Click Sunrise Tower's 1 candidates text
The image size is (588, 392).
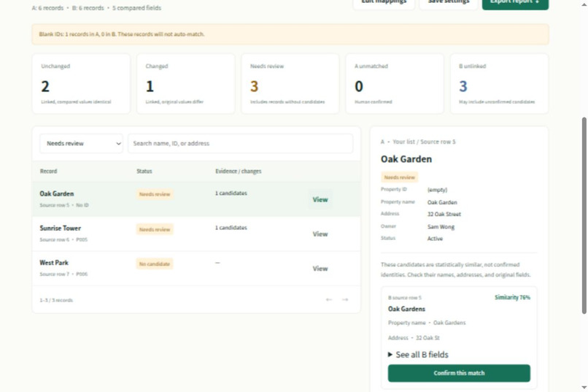231,228
